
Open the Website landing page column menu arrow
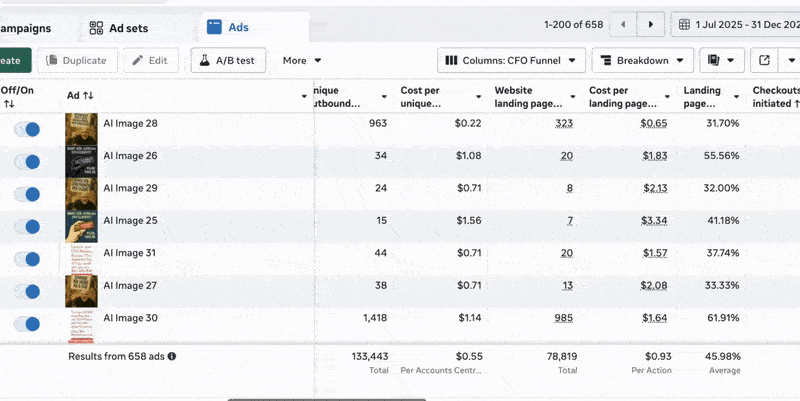tap(574, 97)
